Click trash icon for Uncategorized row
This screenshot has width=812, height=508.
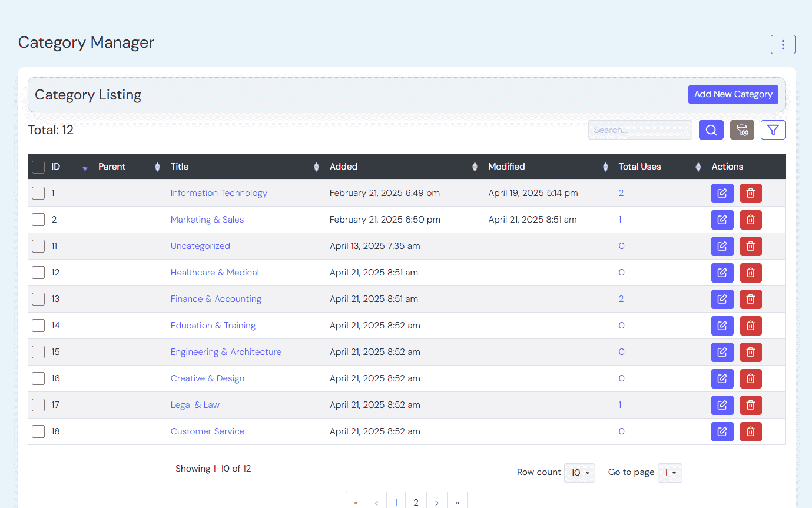tap(750, 246)
